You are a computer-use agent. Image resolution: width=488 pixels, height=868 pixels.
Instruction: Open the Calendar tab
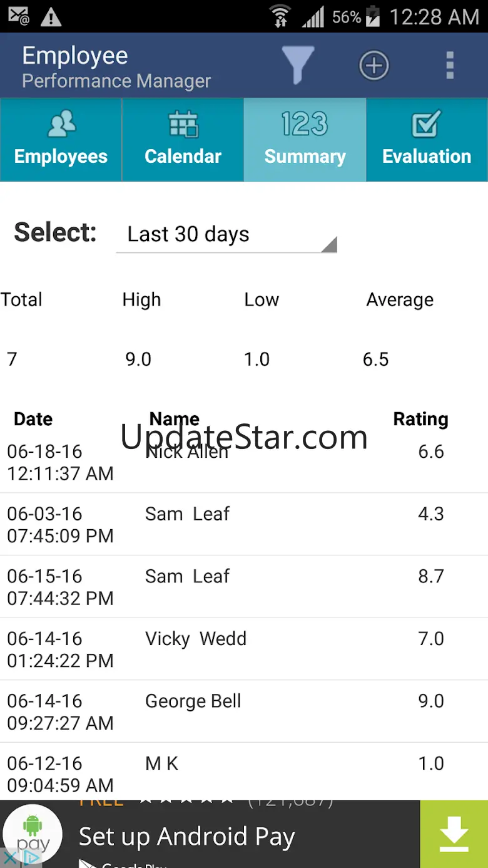(x=183, y=140)
